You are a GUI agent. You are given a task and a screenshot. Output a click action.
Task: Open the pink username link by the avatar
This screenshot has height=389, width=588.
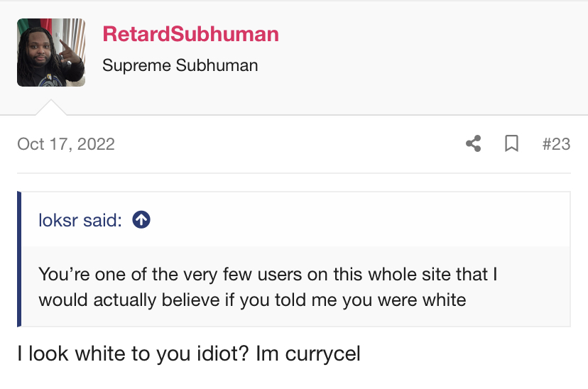pos(190,34)
